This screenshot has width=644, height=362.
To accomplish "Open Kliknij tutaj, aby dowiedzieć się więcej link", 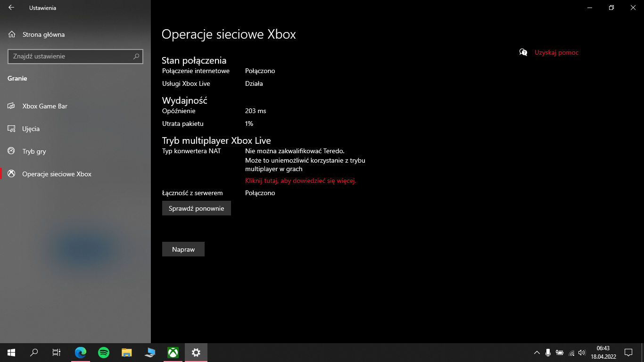I will coord(300,181).
